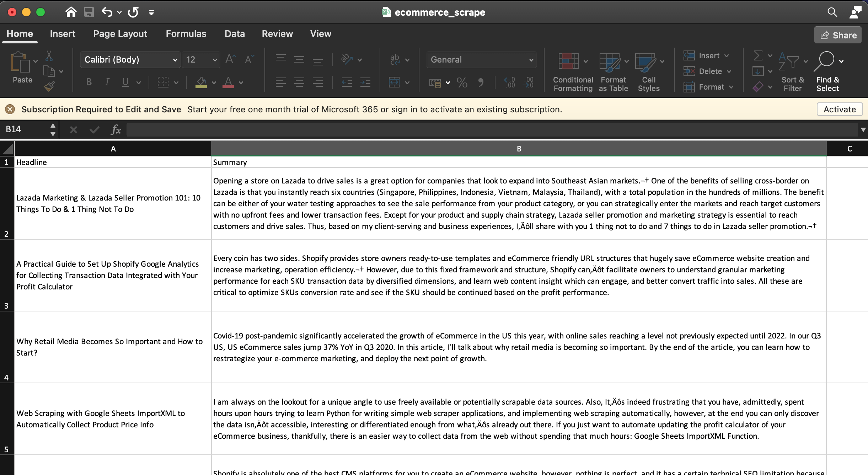The width and height of the screenshot is (868, 475).
Task: Open the General number format dropdown
Action: (481, 59)
